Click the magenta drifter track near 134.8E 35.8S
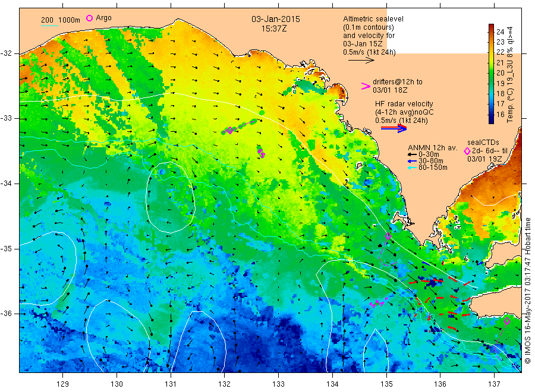Image resolution: width=535 pixels, height=392 pixels. click(x=379, y=303)
